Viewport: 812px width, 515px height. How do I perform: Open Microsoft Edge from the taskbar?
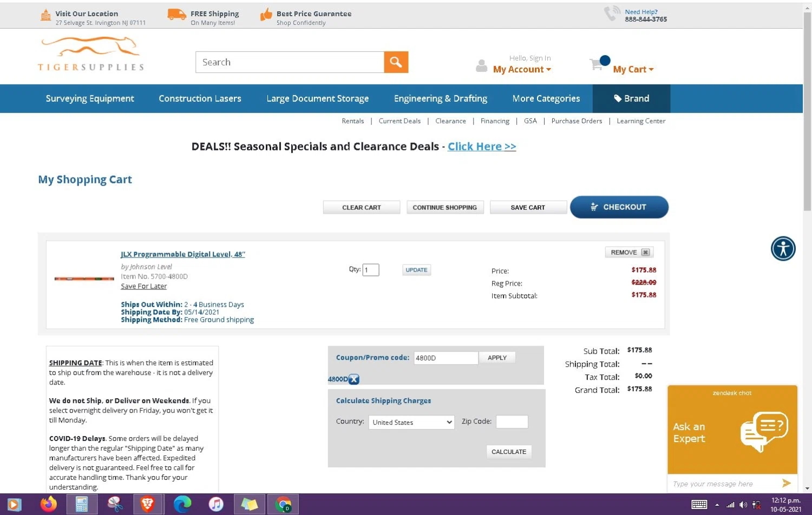182,504
